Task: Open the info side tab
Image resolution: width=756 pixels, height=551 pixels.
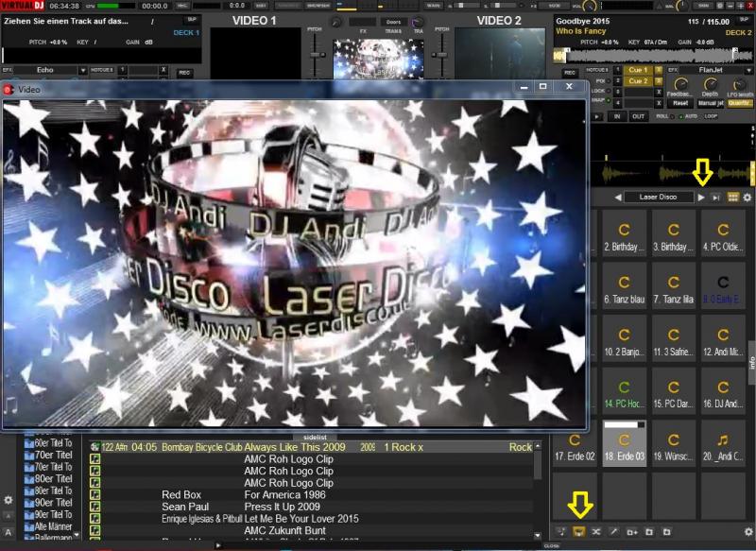Action: 751,362
